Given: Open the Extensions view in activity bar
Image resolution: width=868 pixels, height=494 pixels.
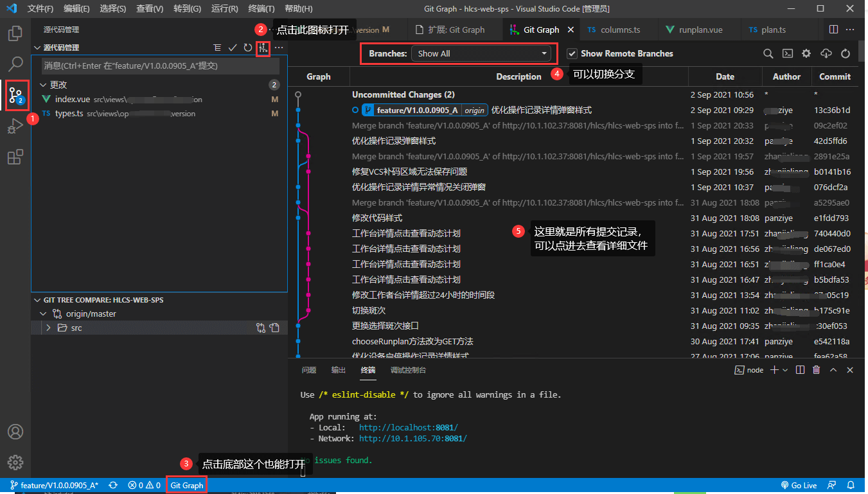Looking at the screenshot, I should click(x=15, y=157).
